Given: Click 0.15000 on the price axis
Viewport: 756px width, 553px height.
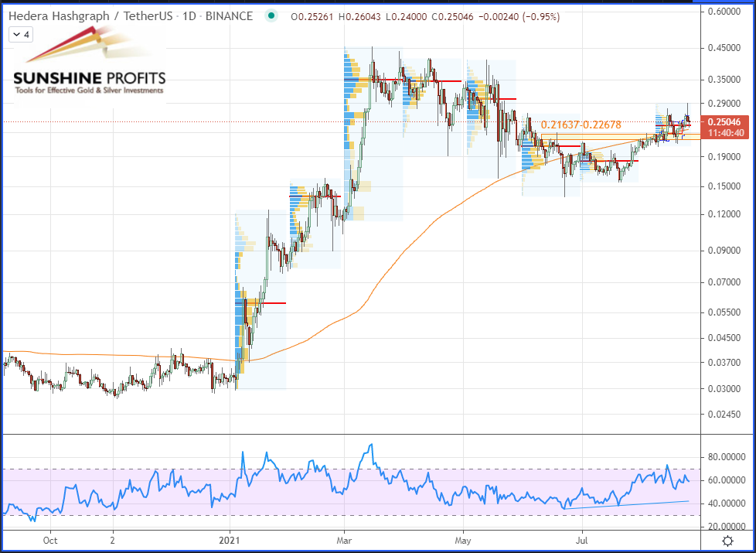Looking at the screenshot, I should click(724, 186).
